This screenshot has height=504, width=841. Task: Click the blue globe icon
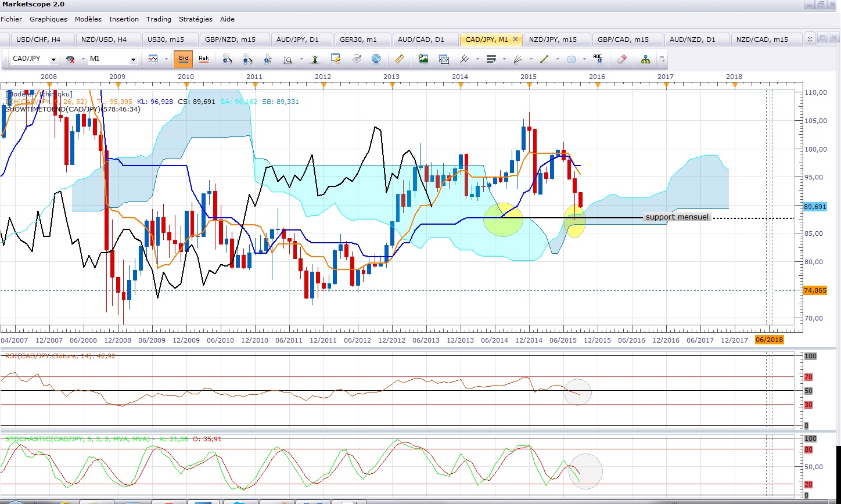click(376, 59)
